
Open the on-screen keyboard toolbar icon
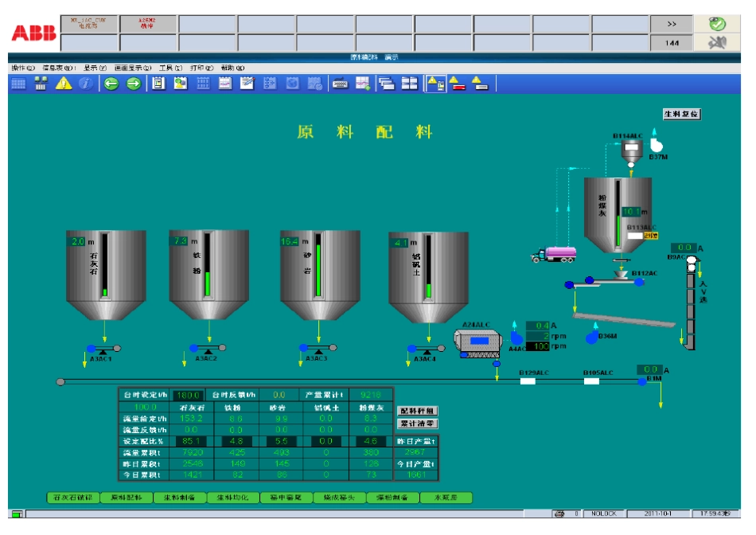340,84
